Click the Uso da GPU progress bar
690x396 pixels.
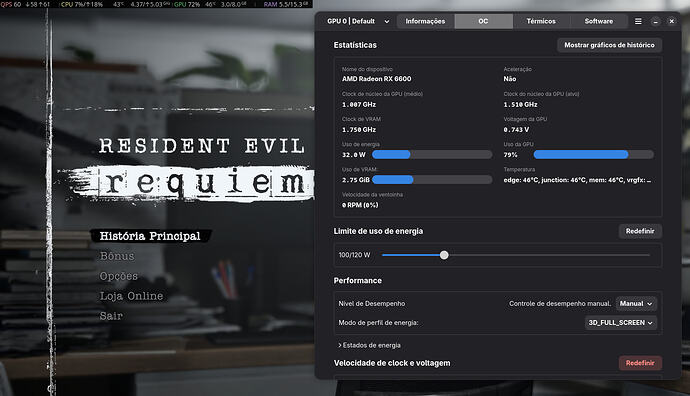[594, 154]
